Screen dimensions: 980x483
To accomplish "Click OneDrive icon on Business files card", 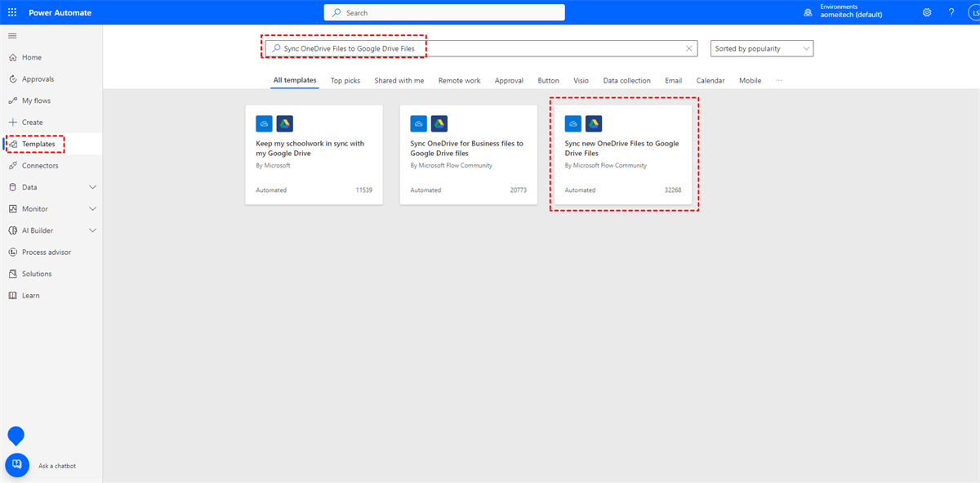I will pyautogui.click(x=418, y=123).
